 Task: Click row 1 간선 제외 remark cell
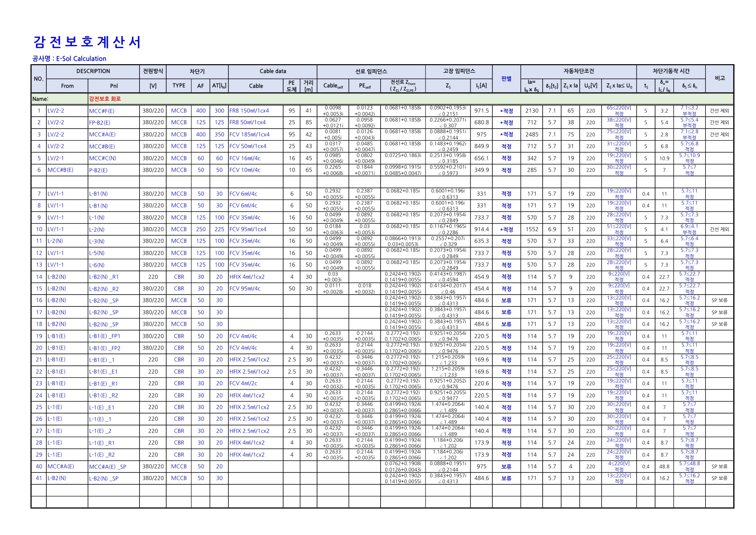(x=719, y=111)
